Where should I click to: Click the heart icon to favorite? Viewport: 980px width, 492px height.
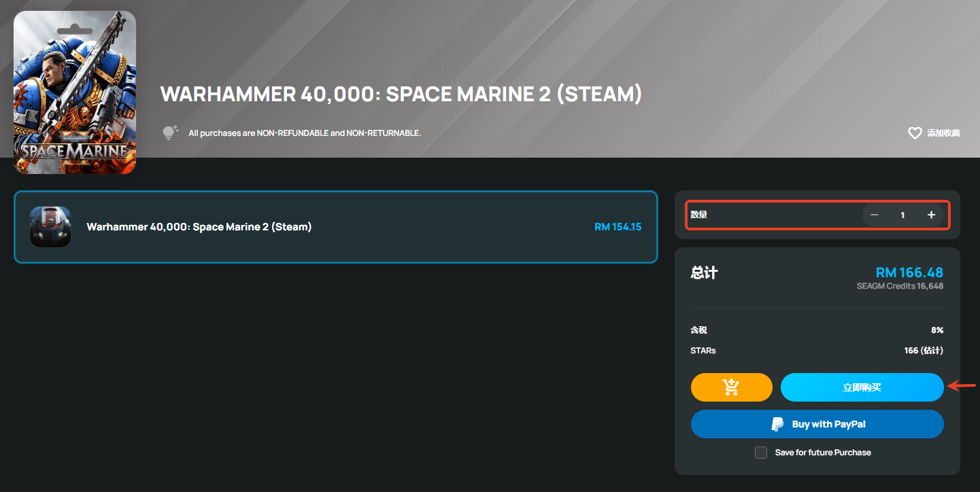point(915,133)
